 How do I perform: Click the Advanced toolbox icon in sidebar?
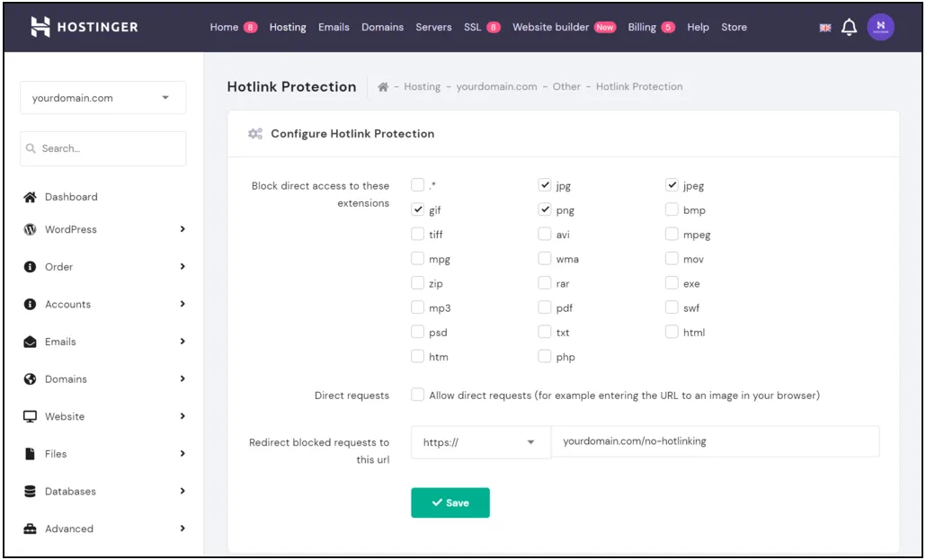pyautogui.click(x=30, y=529)
